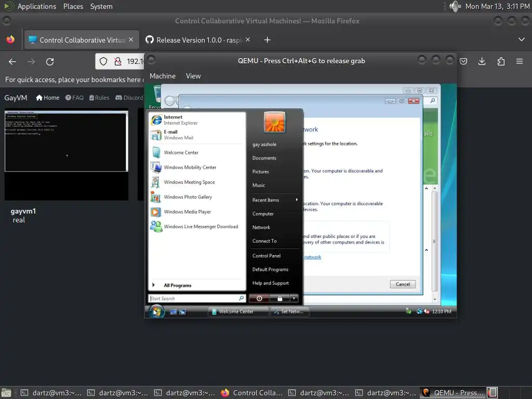532x399 pixels.
Task: Focus the Start Search box
Action: (194, 298)
